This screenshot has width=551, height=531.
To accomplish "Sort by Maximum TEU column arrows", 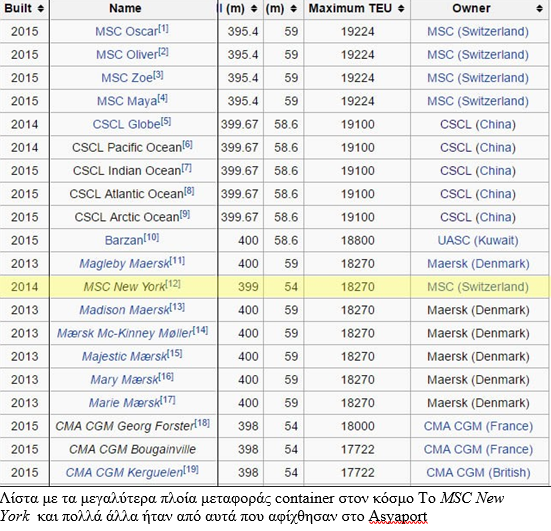I will point(401,8).
